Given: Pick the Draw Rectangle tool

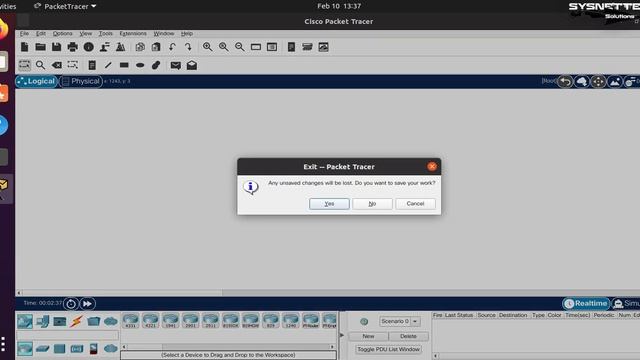Looking at the screenshot, I should [124, 65].
